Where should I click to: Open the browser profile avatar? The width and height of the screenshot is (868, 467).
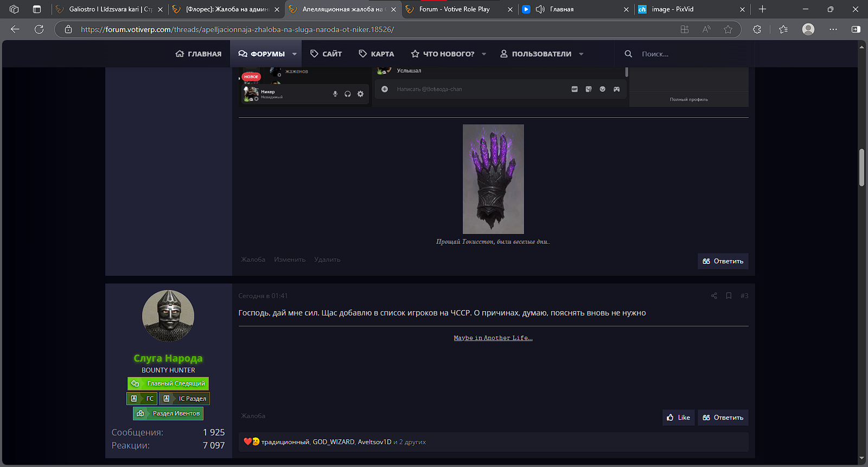[808, 29]
